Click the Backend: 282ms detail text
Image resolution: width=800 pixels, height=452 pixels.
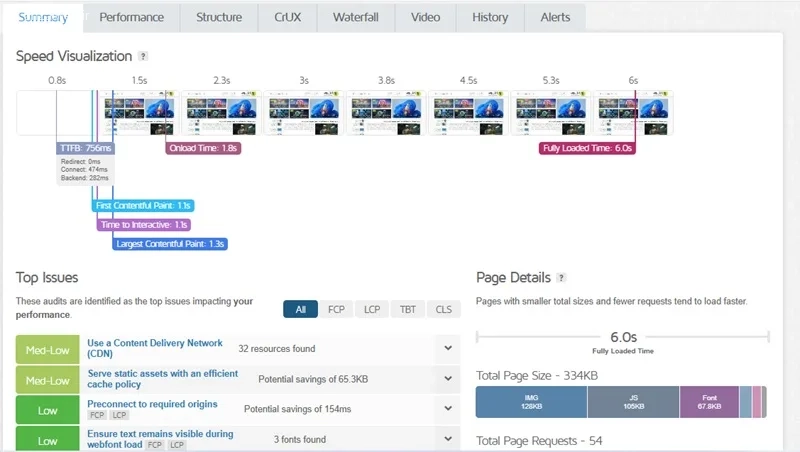click(x=85, y=178)
